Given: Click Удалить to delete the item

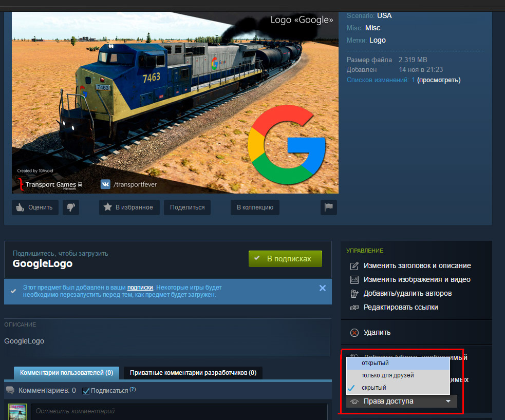Looking at the screenshot, I should pyautogui.click(x=377, y=332).
